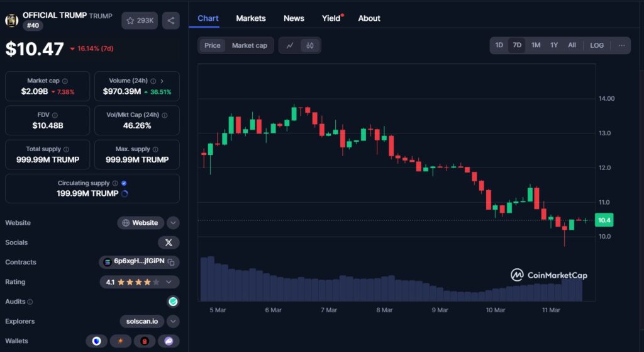Set chart range to 1Y
Image resolution: width=644 pixels, height=352 pixels.
pos(554,45)
